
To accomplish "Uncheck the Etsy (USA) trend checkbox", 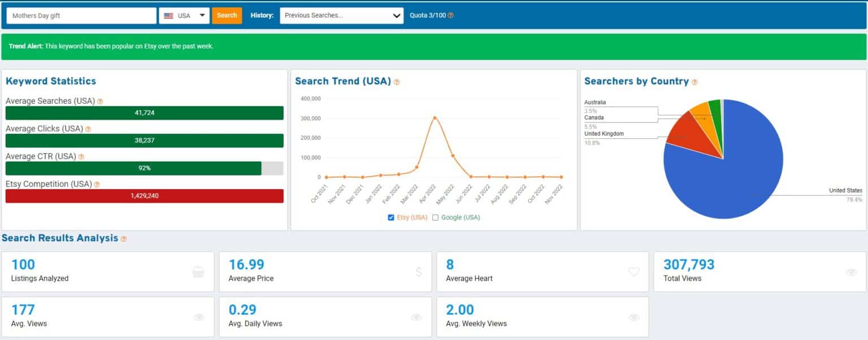I will click(x=391, y=217).
